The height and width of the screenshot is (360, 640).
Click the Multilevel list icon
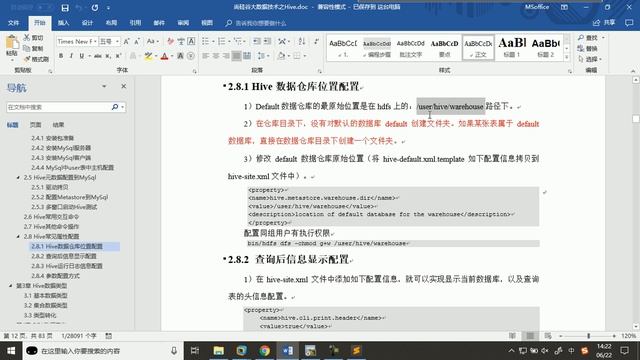tap(239, 41)
